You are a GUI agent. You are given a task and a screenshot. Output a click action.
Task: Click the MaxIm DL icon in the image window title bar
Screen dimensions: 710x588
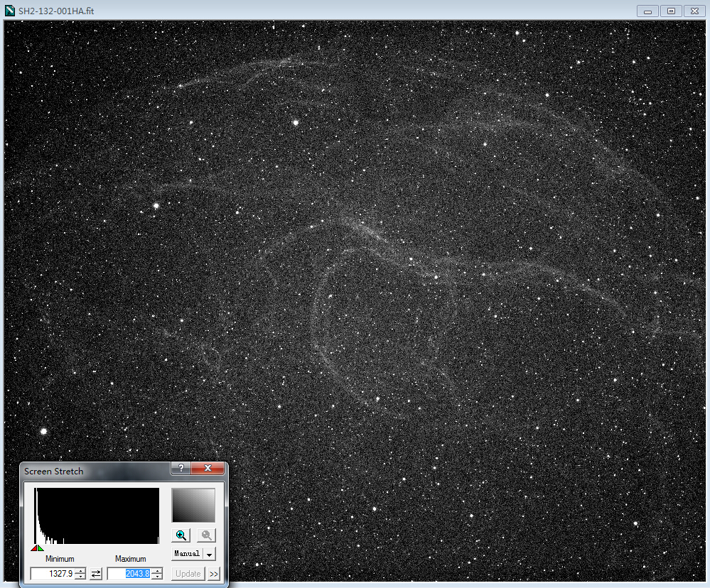point(9,11)
